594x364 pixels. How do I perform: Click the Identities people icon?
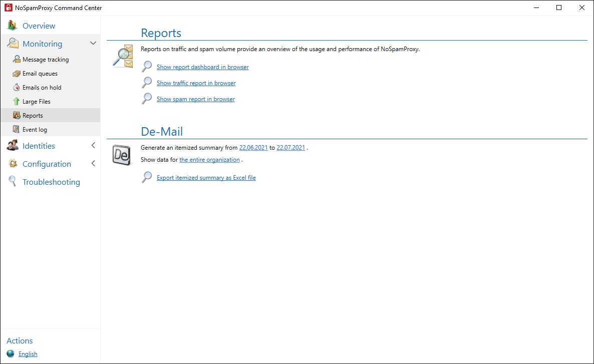click(13, 145)
